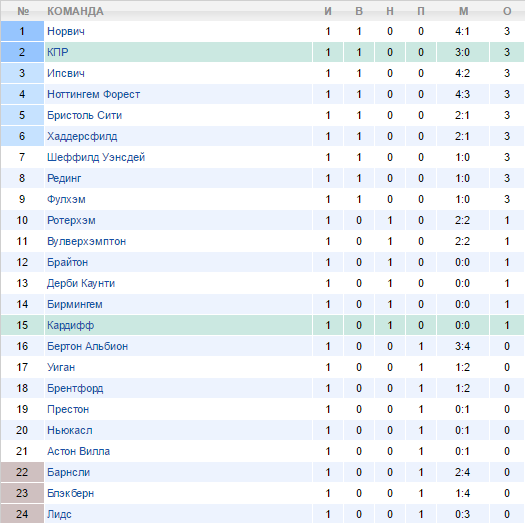Open Шеффилд Уэнсдей team page
This screenshot has width=525, height=523.
coord(96,157)
